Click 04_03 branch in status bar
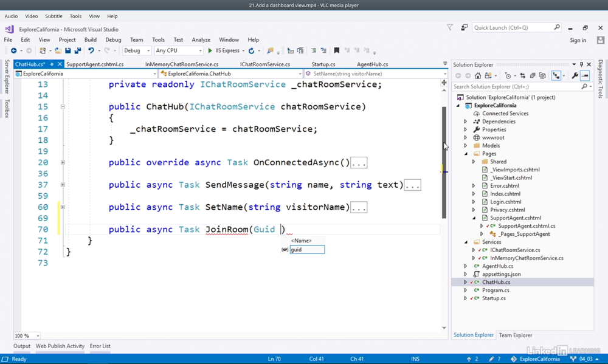 coord(586,359)
